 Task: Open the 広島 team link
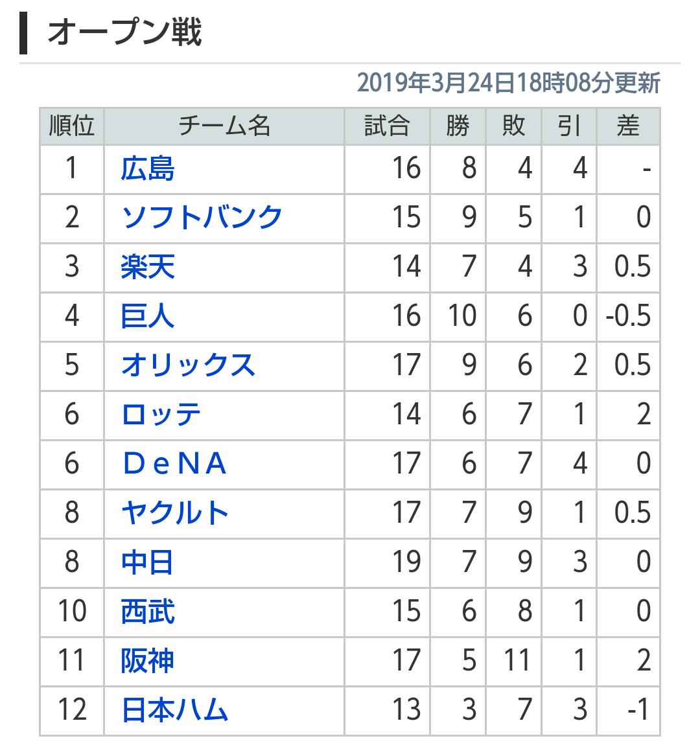[148, 168]
